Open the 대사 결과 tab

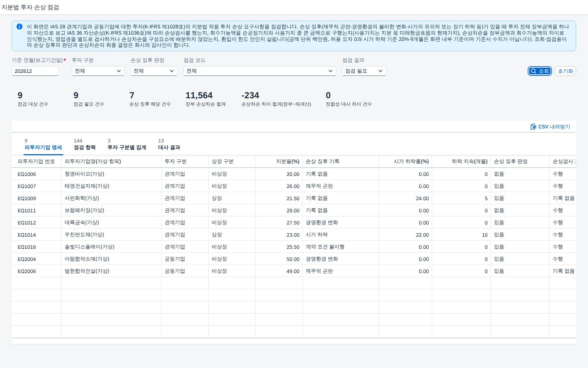(169, 144)
